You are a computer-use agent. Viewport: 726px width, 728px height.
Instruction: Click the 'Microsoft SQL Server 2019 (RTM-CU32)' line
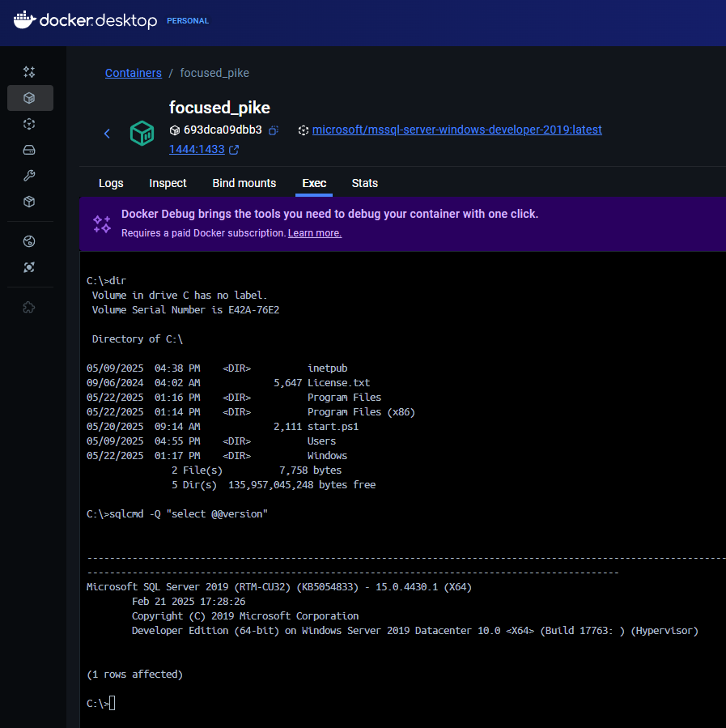279,587
